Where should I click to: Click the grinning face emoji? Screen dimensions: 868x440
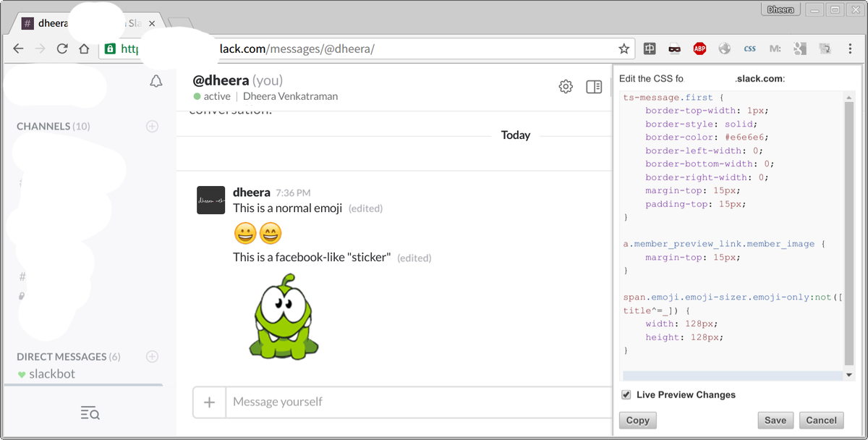tap(246, 233)
